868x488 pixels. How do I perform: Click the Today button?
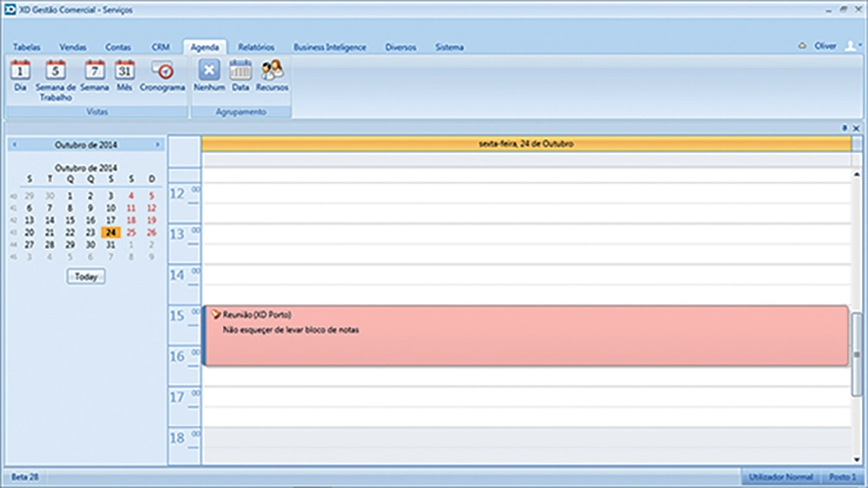(86, 276)
